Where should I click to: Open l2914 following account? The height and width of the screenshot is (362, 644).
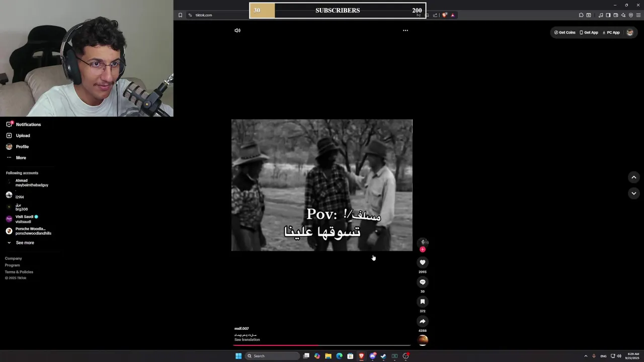click(15, 195)
